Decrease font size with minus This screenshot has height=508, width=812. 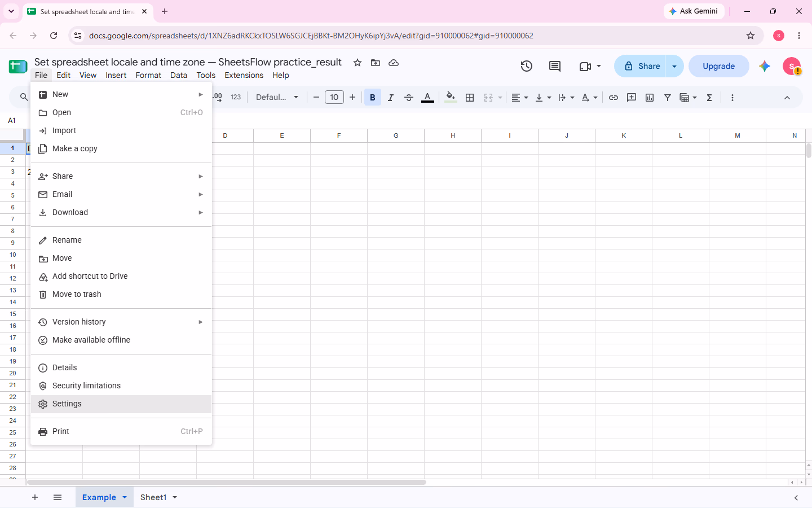pos(316,98)
